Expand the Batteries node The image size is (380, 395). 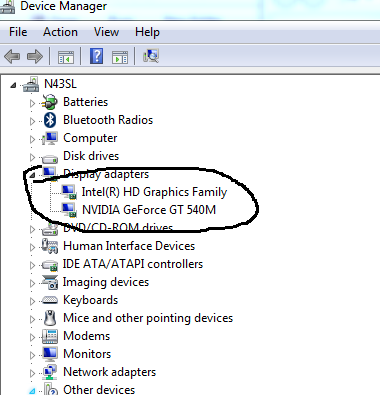point(32,103)
